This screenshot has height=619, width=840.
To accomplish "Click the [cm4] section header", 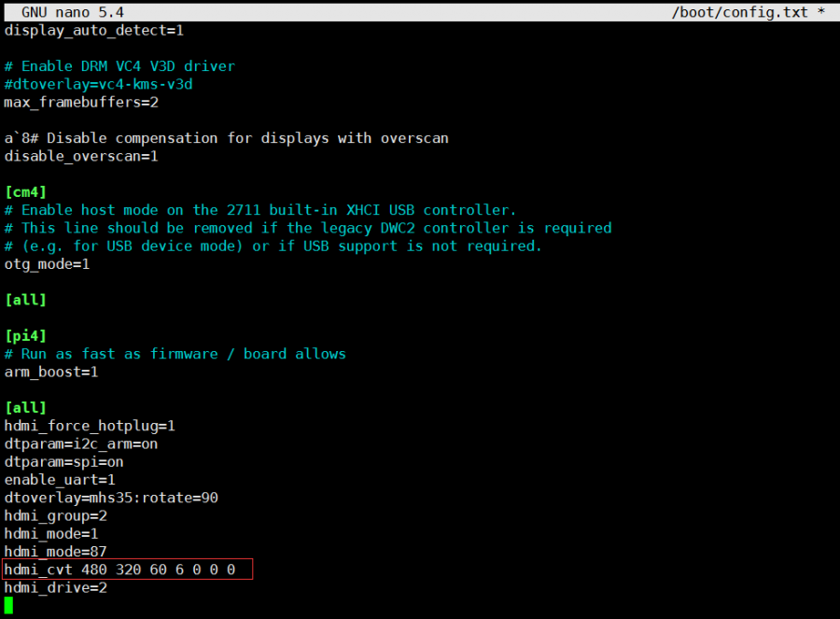I will (x=25, y=191).
